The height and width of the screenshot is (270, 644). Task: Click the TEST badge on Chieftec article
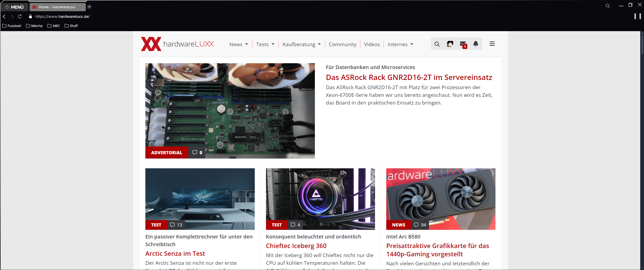click(277, 225)
